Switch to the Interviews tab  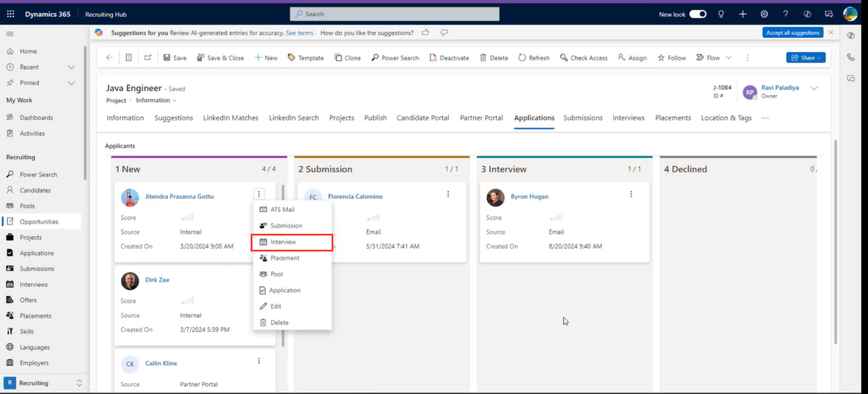coord(628,118)
